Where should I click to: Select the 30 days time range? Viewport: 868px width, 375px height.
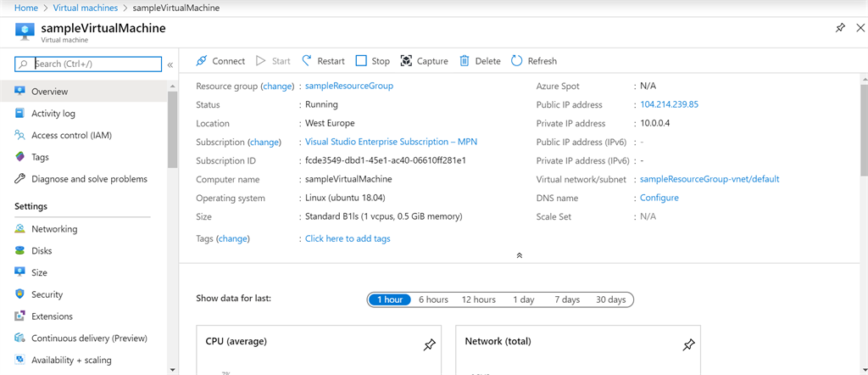click(x=610, y=299)
